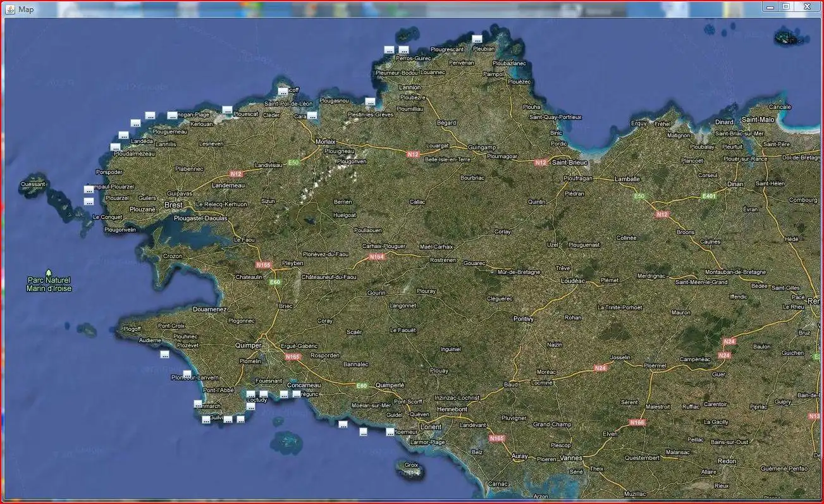Click the map marker above Pleubian
This screenshot has width=824, height=504.
(x=477, y=39)
